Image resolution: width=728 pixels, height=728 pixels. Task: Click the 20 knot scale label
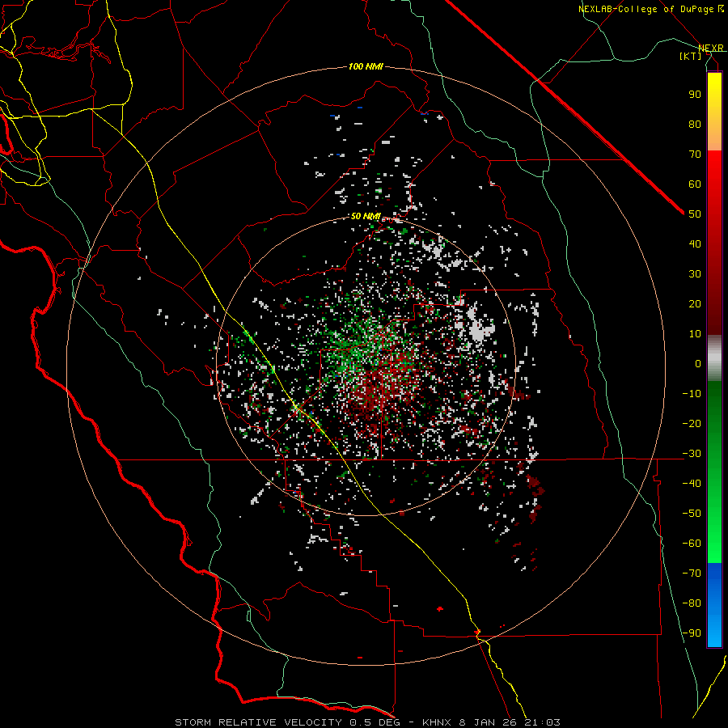(x=695, y=303)
